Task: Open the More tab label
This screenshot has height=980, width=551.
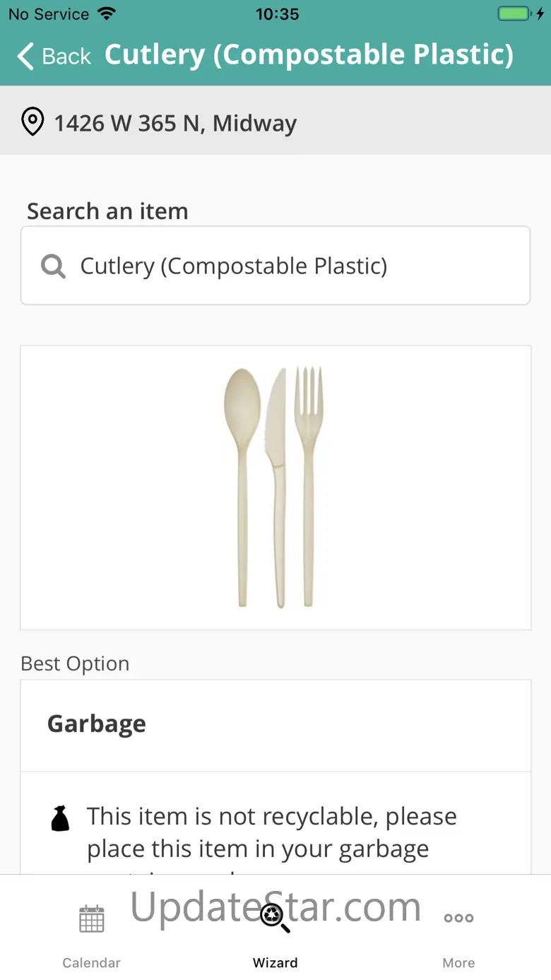Action: pos(458,962)
